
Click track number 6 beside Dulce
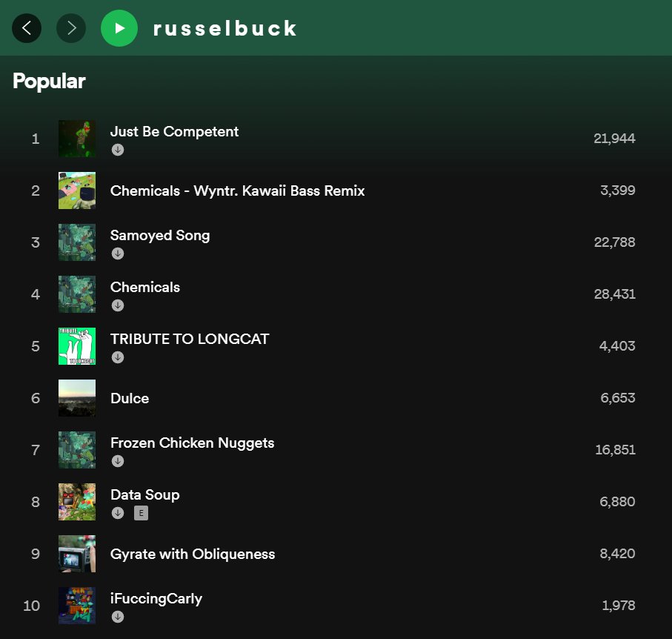tap(36, 398)
